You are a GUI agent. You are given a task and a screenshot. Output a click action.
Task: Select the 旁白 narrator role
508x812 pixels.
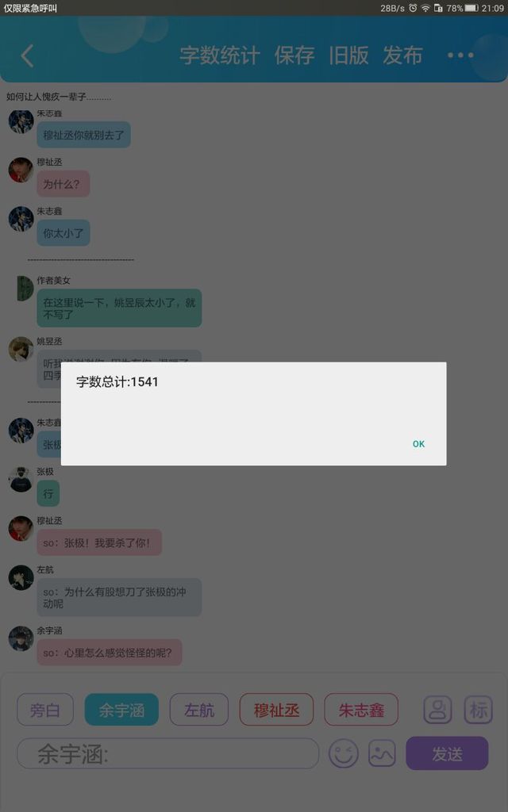click(x=45, y=710)
